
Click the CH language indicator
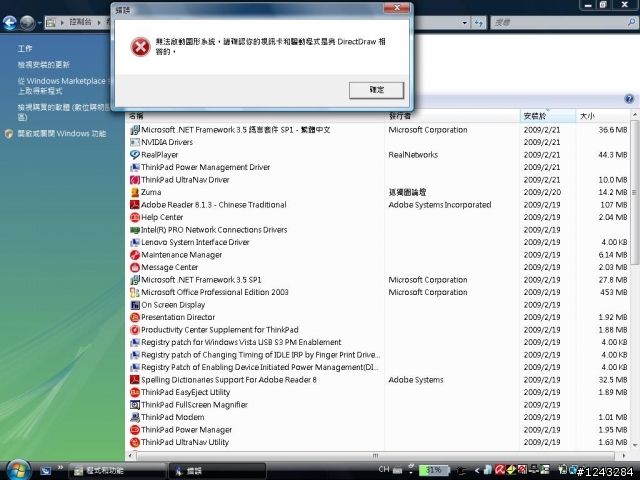(x=384, y=469)
